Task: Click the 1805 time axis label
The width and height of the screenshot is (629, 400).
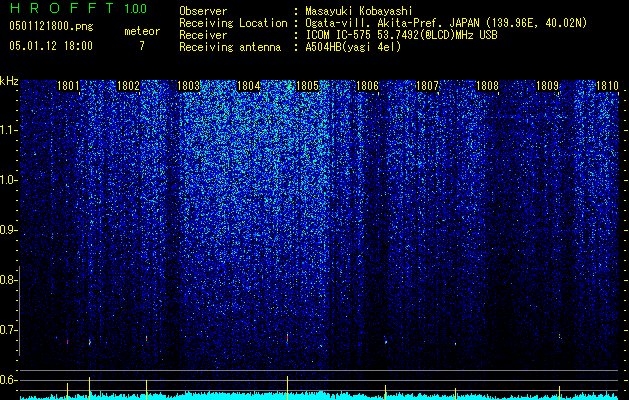Action: pos(307,86)
